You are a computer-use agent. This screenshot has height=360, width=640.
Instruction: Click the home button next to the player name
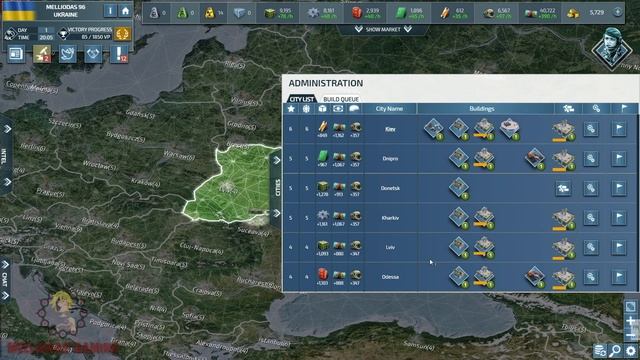pos(125,11)
